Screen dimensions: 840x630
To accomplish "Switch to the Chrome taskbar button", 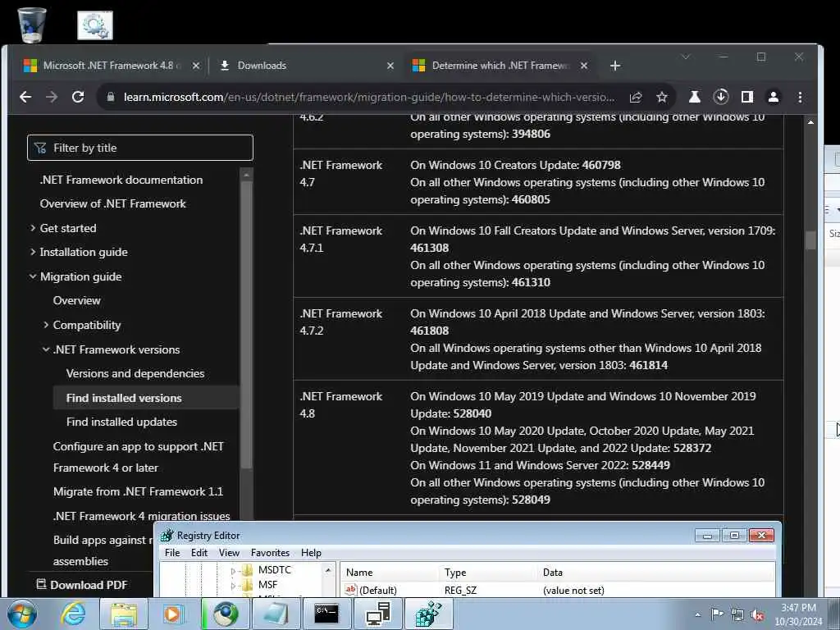I will pyautogui.click(x=226, y=614).
